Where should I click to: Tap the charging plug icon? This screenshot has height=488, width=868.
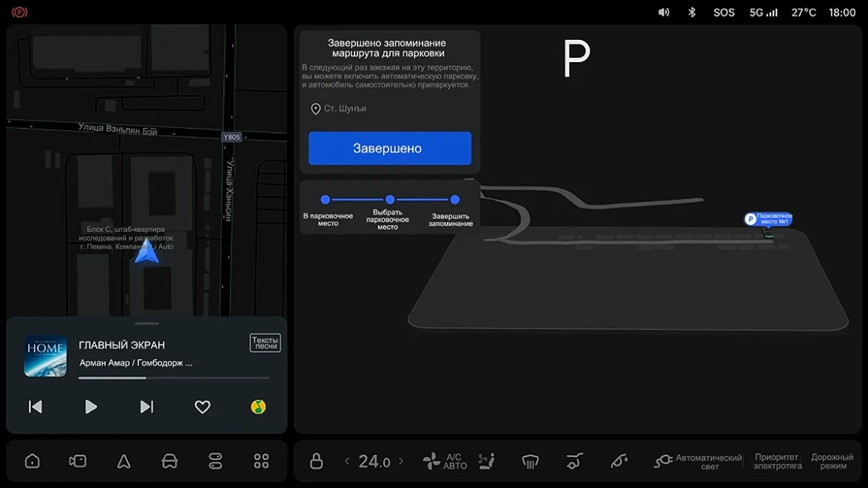click(x=662, y=461)
